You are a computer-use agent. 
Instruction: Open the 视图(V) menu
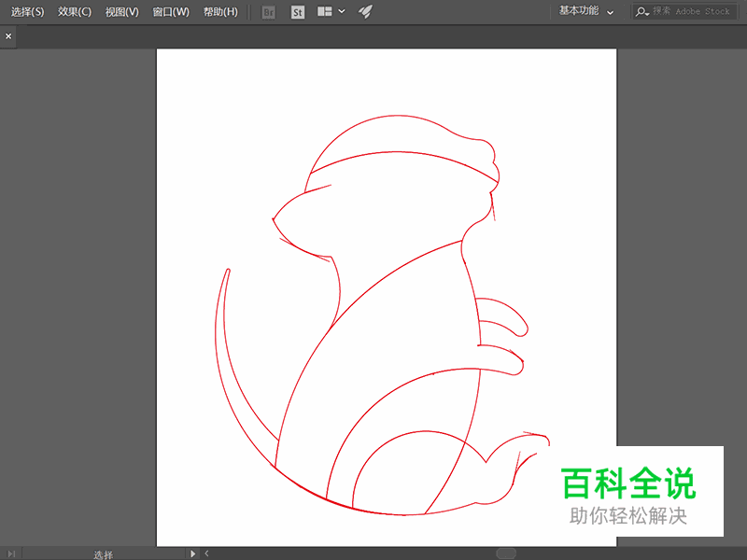click(x=121, y=11)
